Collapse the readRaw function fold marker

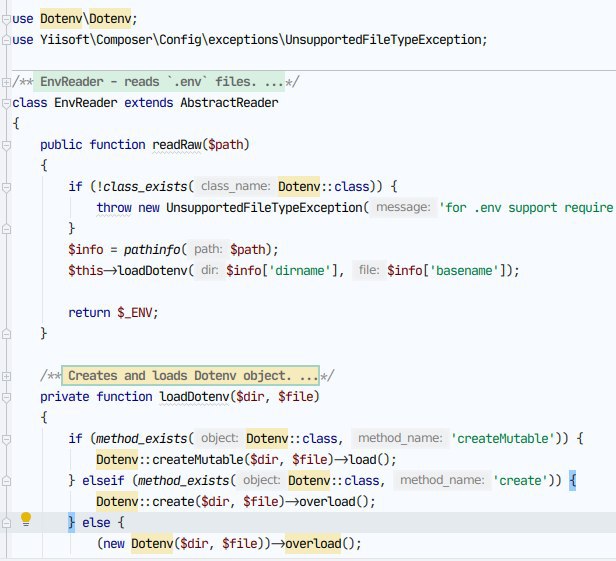[6, 145]
